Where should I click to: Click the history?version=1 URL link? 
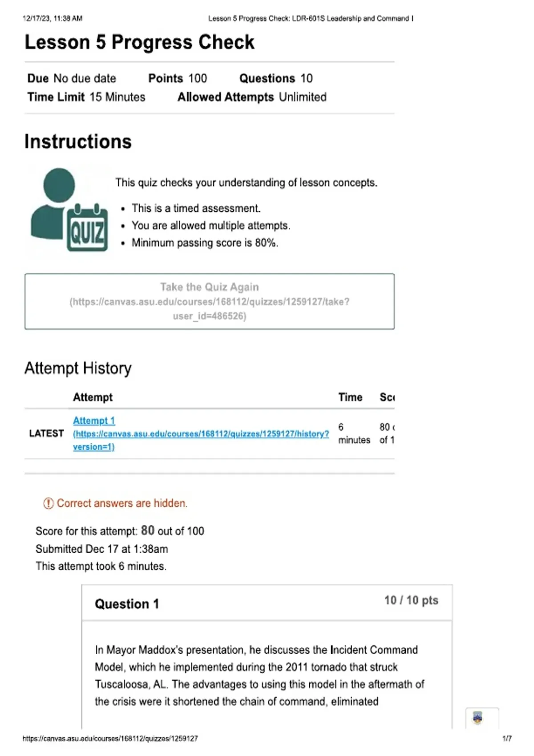pos(201,440)
